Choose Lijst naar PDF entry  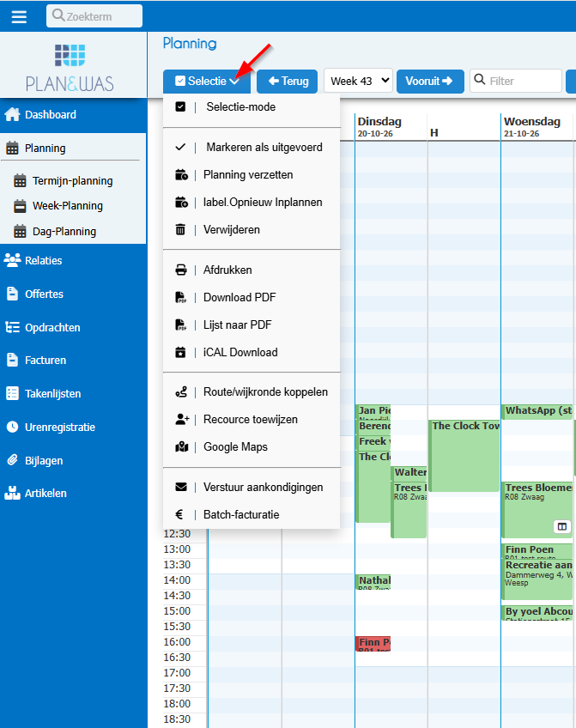click(252, 325)
